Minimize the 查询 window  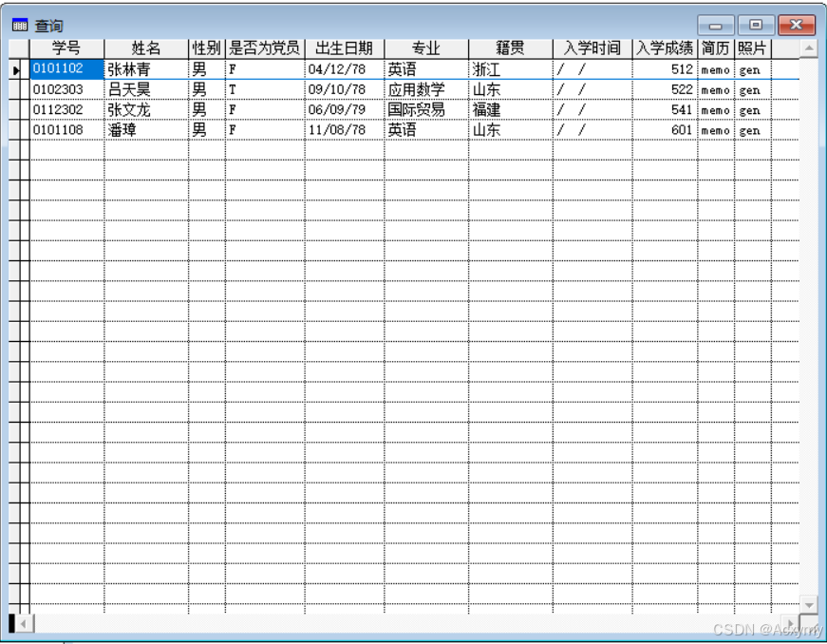pos(716,25)
